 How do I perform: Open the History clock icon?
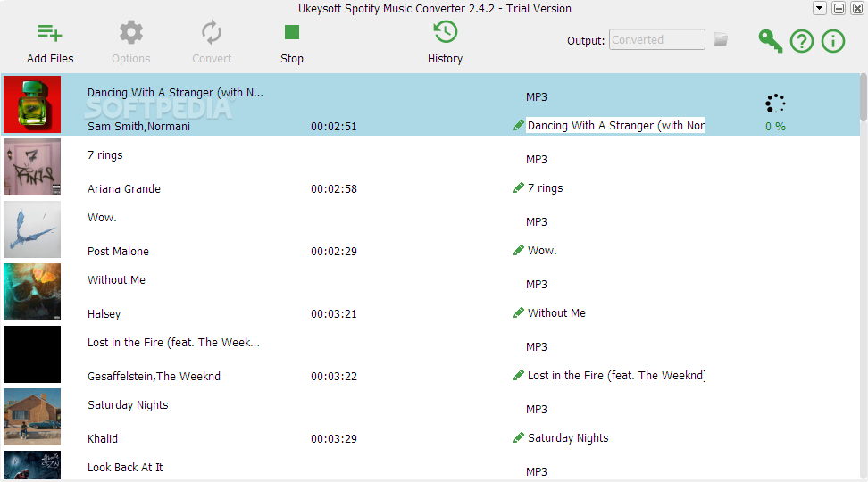[x=445, y=32]
